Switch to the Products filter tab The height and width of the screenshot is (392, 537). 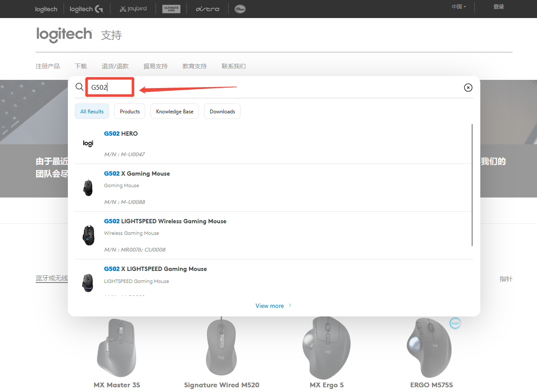130,112
